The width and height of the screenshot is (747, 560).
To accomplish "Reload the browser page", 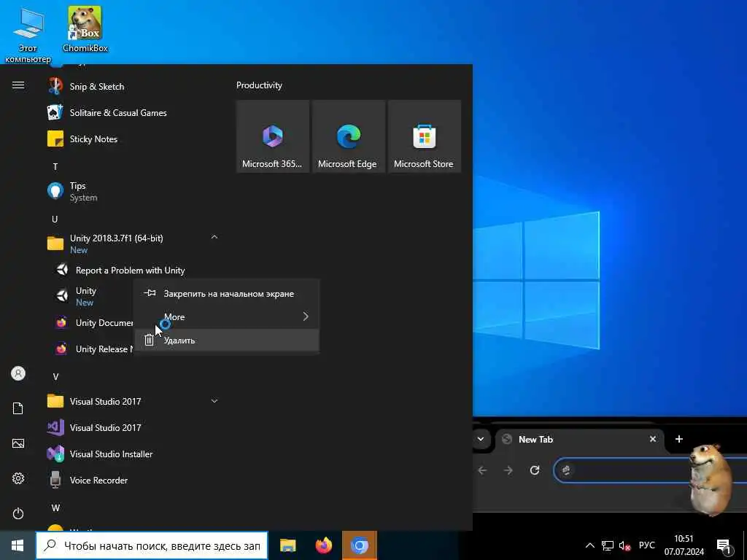I will coord(535,470).
